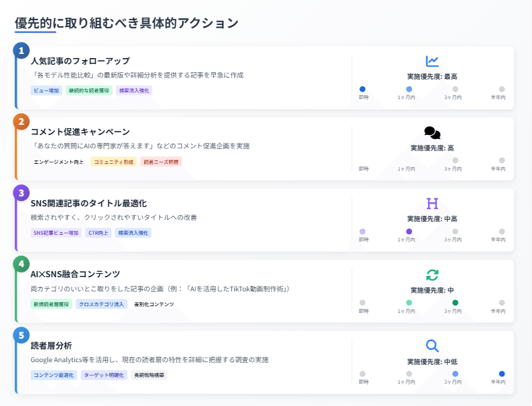Viewport: 532px width, 406px height.
Task: Click the 実施優先度: 中高 label
Action: coord(432,219)
